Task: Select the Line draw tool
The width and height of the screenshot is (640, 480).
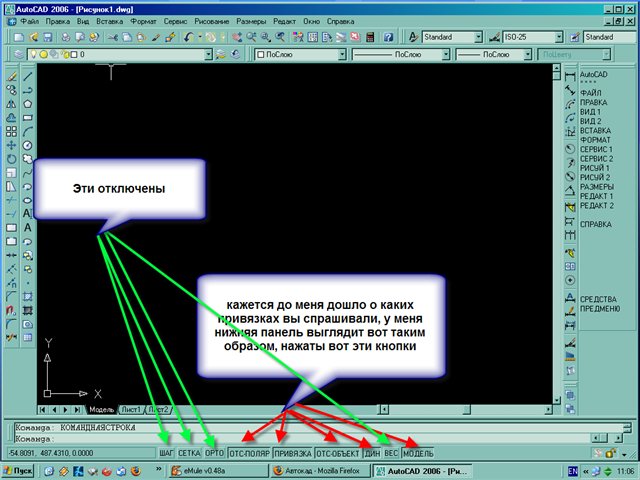Action: point(27,75)
